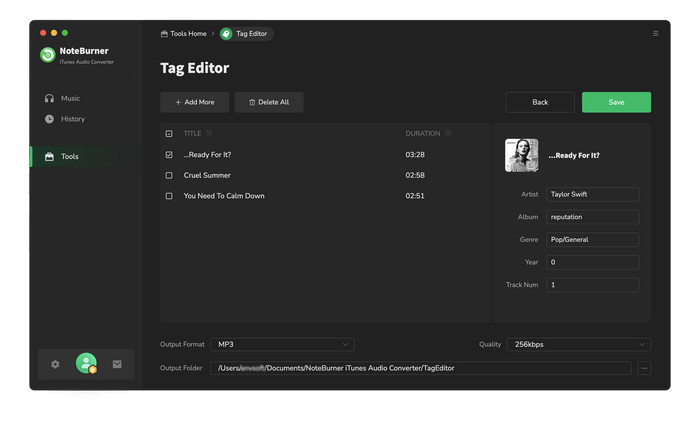Click the Genre field Pop/General
Image resolution: width=700 pixels, height=429 pixels.
592,240
